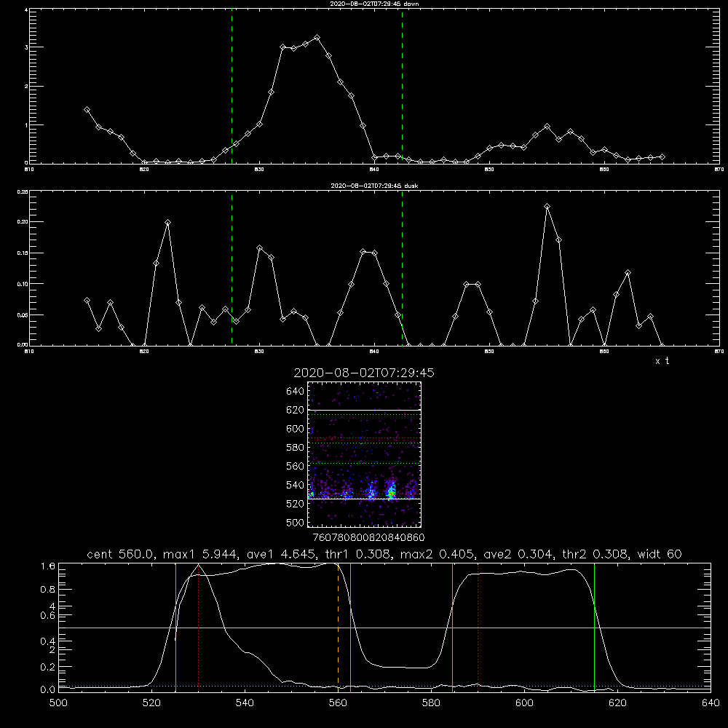The height and width of the screenshot is (728, 728).
Task: Click the dawn plot title text
Action: 374,4
